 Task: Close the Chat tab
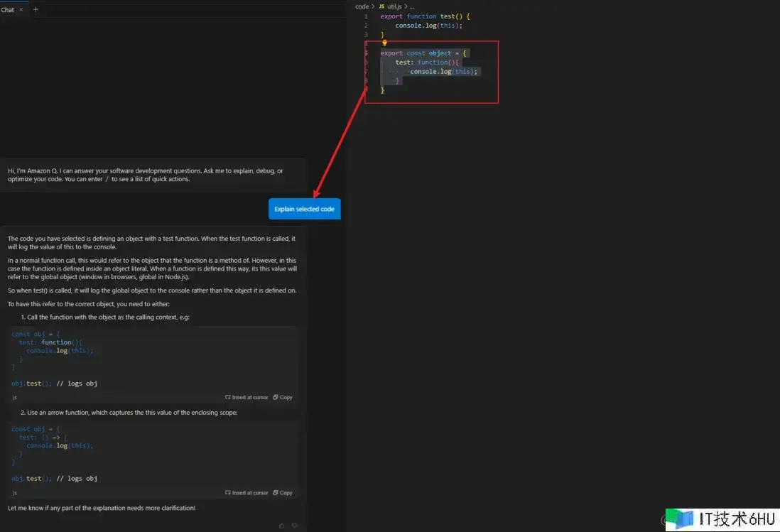pyautogui.click(x=21, y=10)
